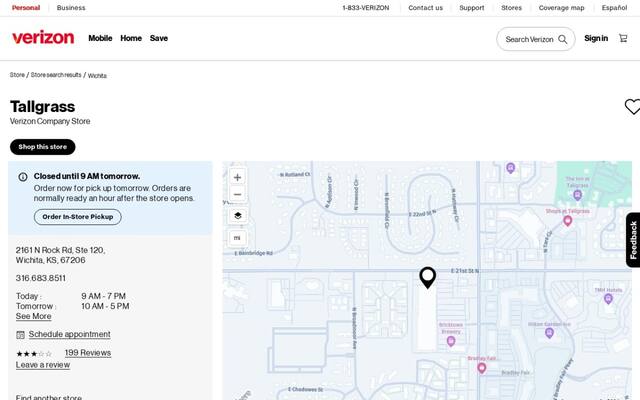The height and width of the screenshot is (400, 640).
Task: Switch language to Español
Action: (614, 8)
